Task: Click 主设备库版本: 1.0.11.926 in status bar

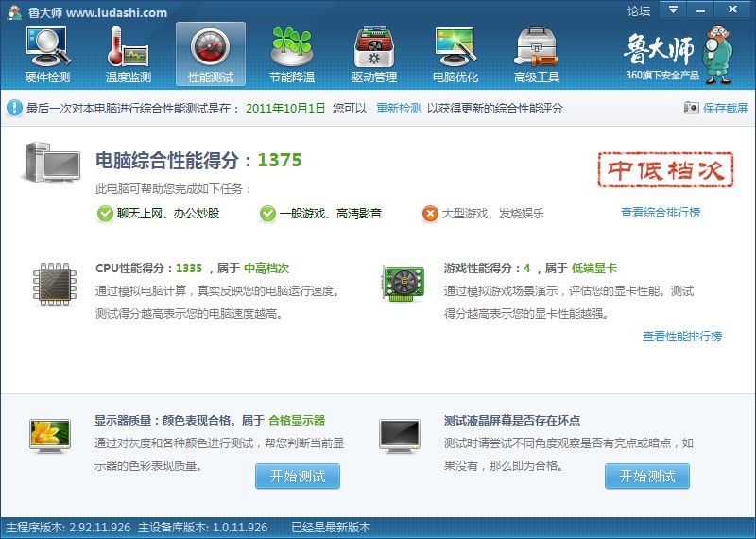Action: click(x=202, y=528)
